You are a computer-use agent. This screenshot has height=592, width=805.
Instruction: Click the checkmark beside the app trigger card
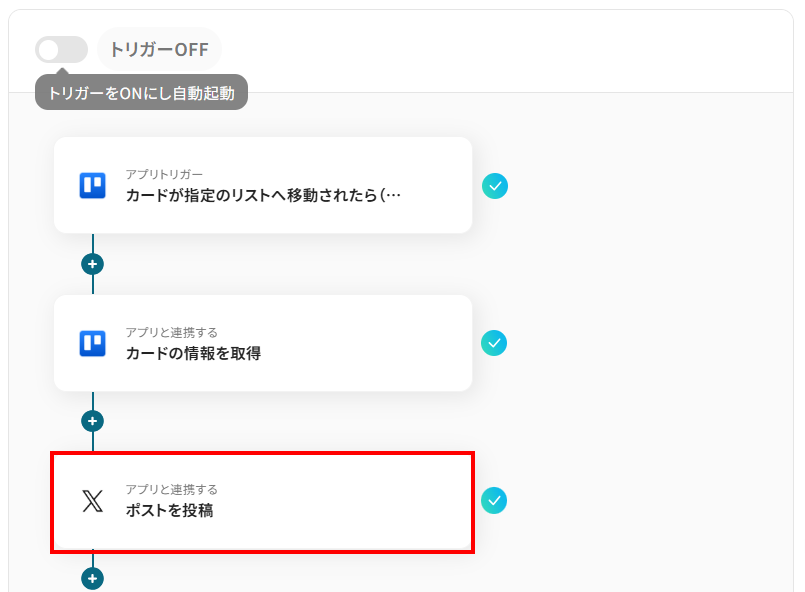[x=495, y=186]
